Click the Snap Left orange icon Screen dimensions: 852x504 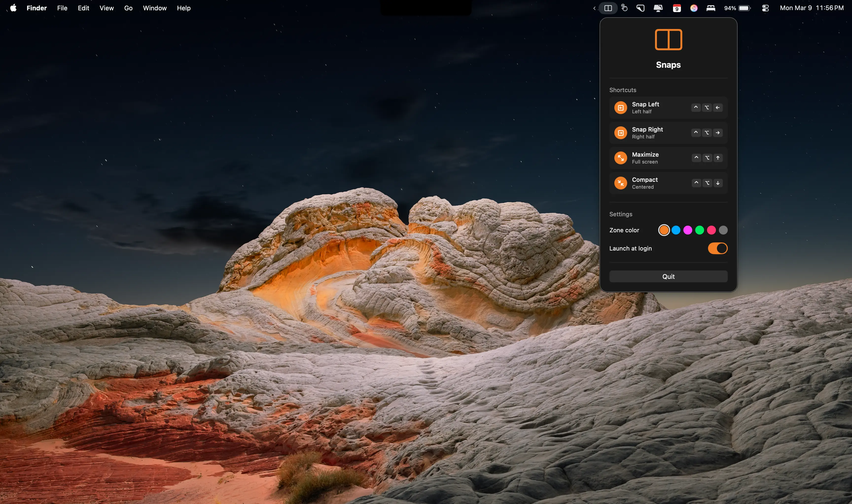coord(621,108)
